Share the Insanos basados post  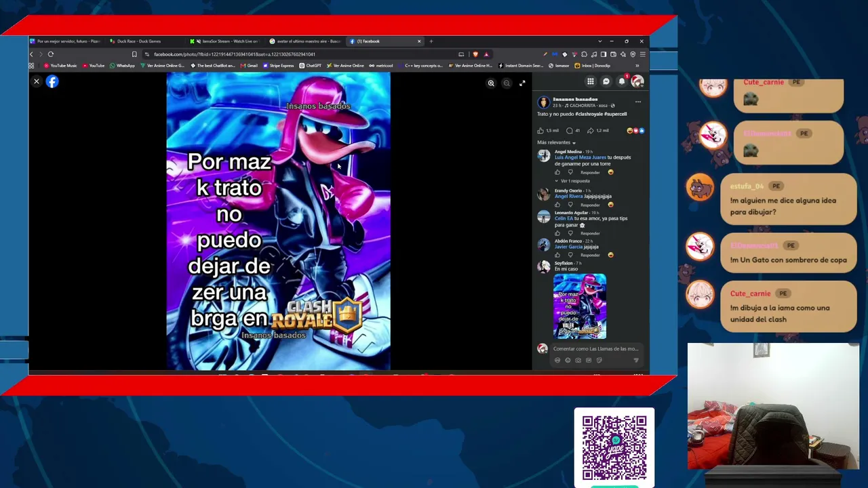pos(591,130)
